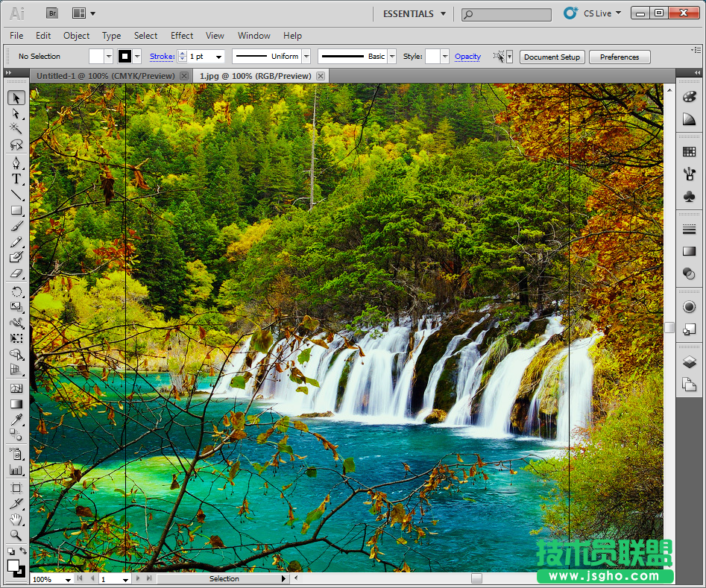This screenshot has width=706, height=588.
Task: Open the fill color dropdown arrow
Action: point(109,57)
